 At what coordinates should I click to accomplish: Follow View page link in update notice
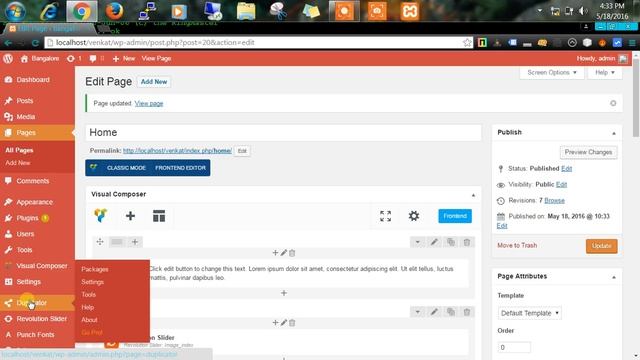point(149,104)
